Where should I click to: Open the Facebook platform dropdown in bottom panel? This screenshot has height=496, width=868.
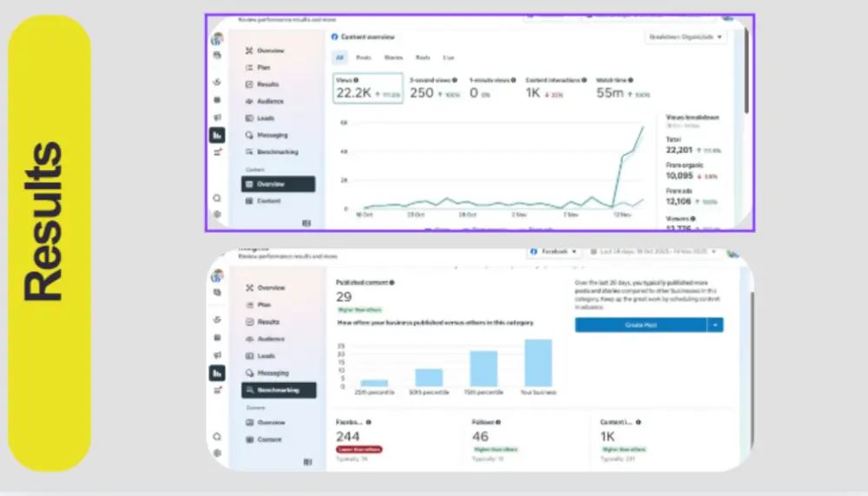pos(554,252)
